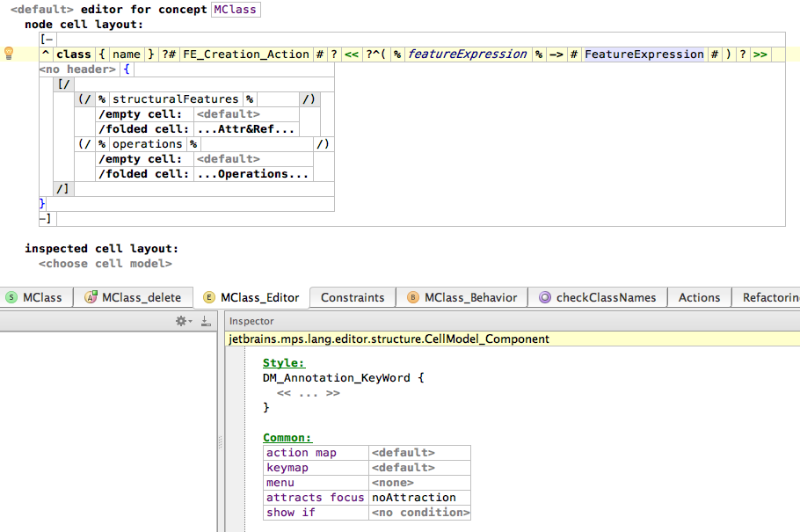Select the attracts focus noAttraction value
This screenshot has width=800, height=532.
click(413, 498)
